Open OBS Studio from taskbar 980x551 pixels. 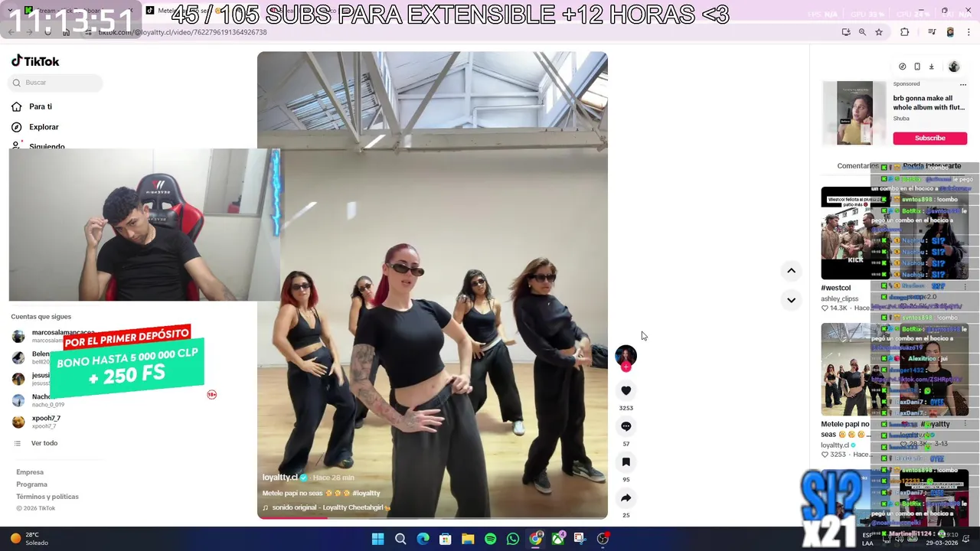[603, 539]
